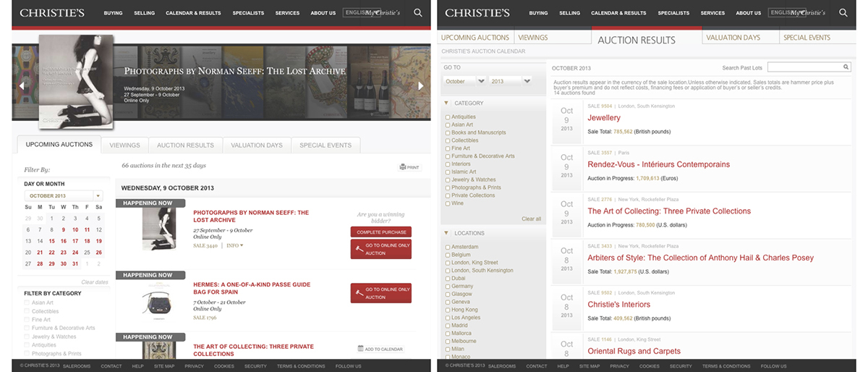Open Specialists menu on Upcoming Auctions page

[248, 13]
